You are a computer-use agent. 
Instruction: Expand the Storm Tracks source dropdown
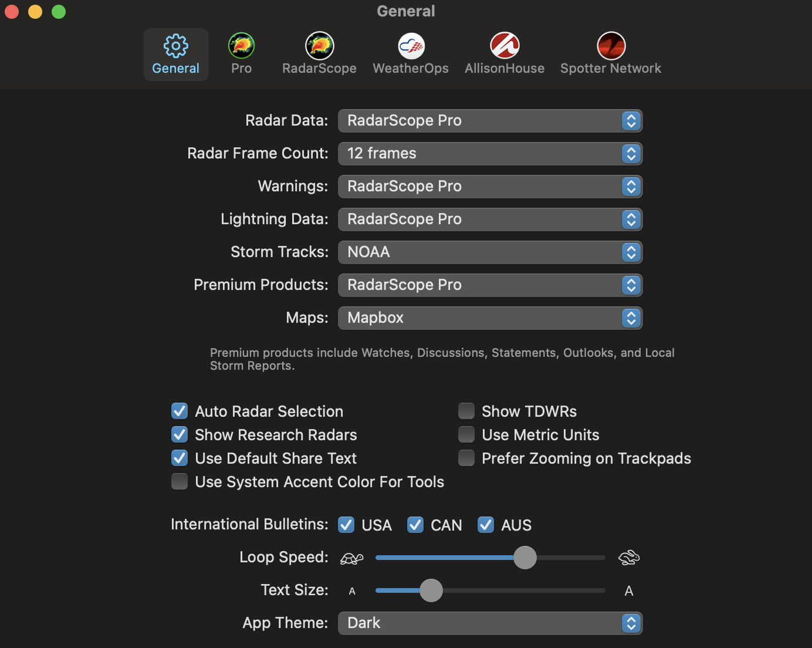click(x=631, y=252)
